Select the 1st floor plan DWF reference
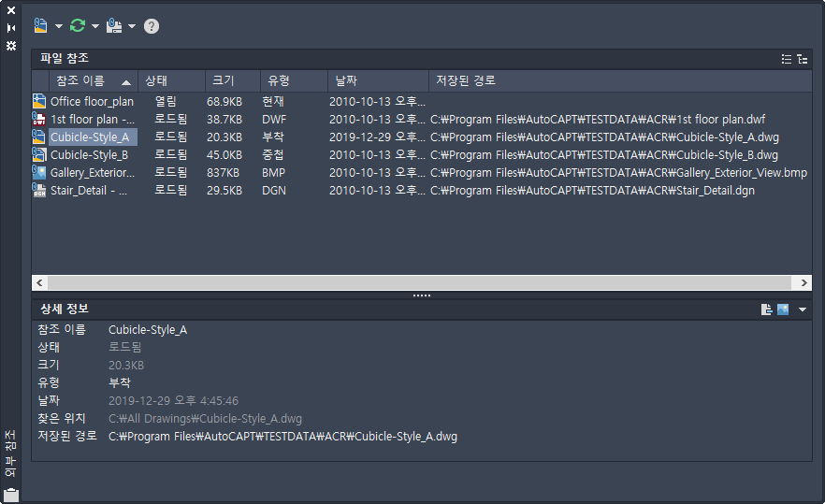The height and width of the screenshot is (504, 825). click(x=422, y=120)
